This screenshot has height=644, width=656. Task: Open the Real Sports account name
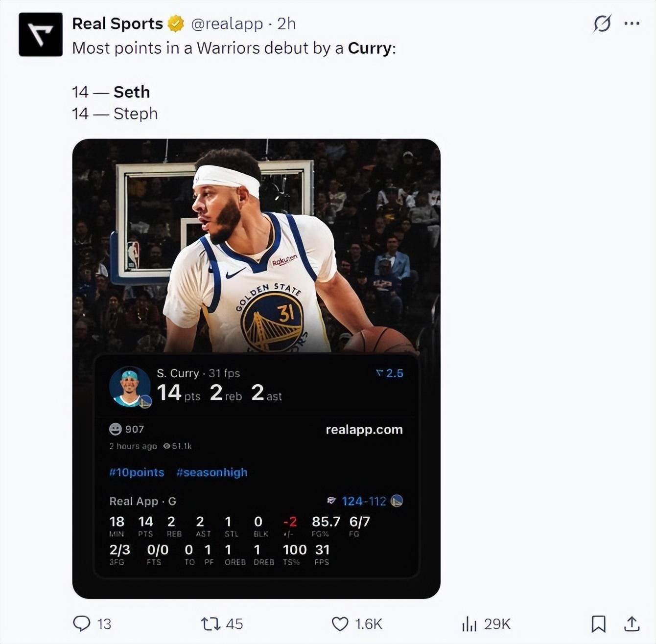117,23
